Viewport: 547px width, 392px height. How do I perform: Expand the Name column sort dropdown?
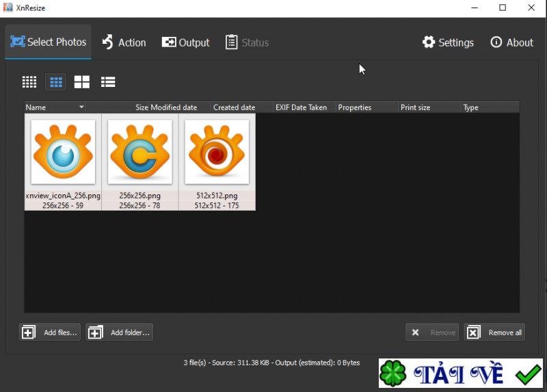pos(81,107)
